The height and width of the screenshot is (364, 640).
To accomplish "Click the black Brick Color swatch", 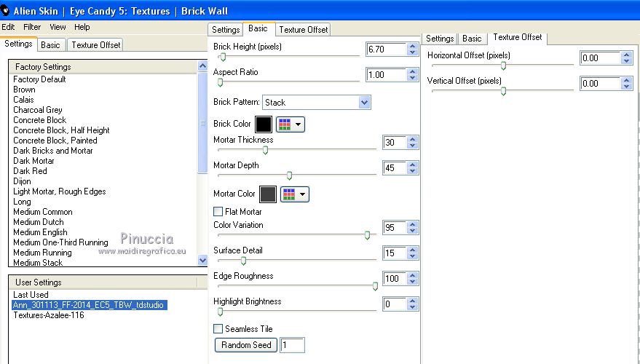I will pyautogui.click(x=264, y=124).
